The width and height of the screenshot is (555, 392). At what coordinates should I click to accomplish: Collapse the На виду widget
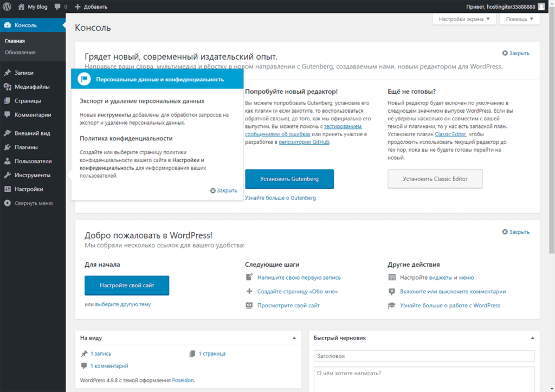(x=294, y=338)
